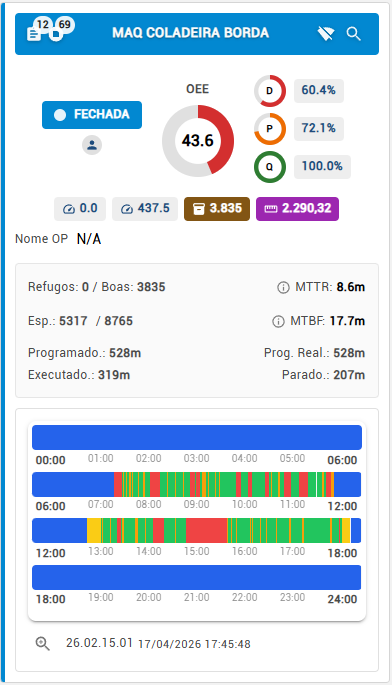Zoom into the timeline with magnifier-plus icon
The image size is (392, 685).
[x=42, y=643]
